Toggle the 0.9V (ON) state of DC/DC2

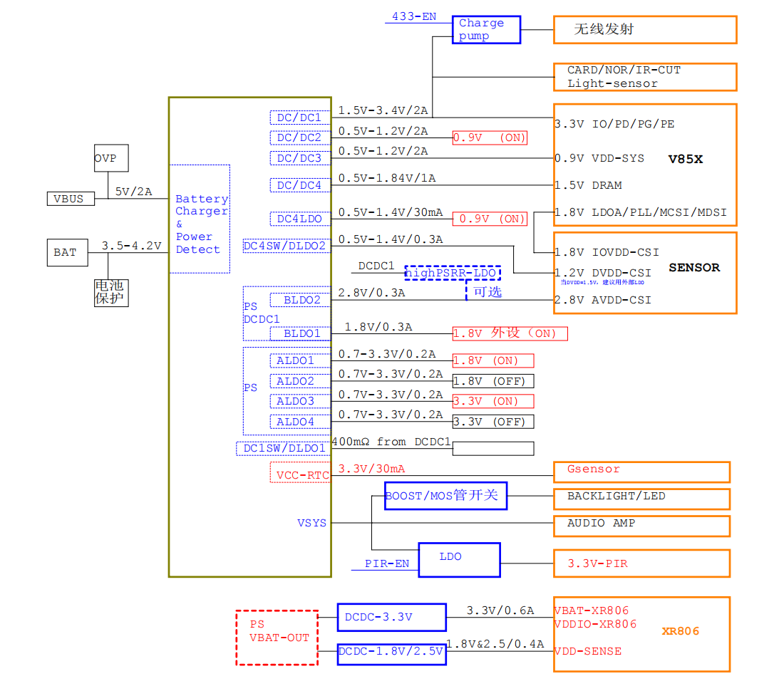click(x=490, y=137)
